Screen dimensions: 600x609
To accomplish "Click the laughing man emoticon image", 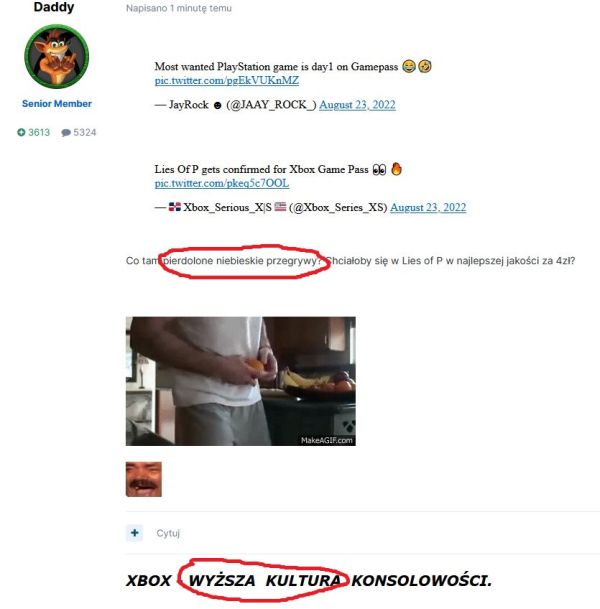I will [144, 479].
